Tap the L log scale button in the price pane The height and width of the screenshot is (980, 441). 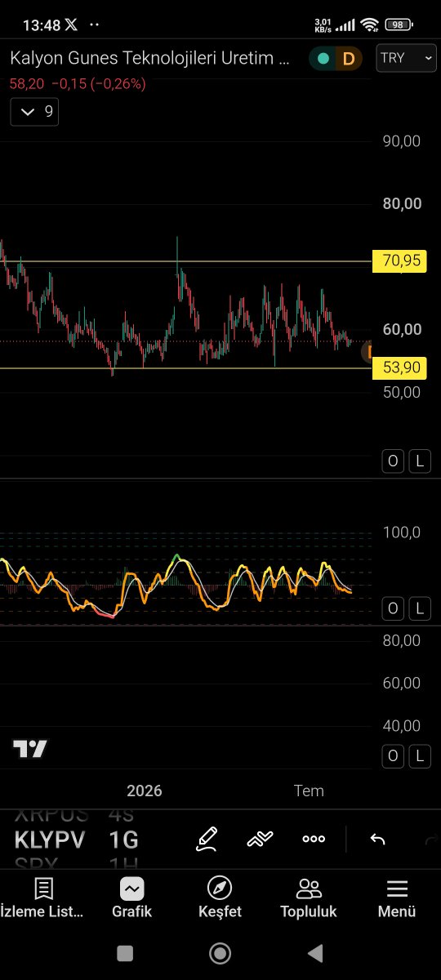[420, 461]
